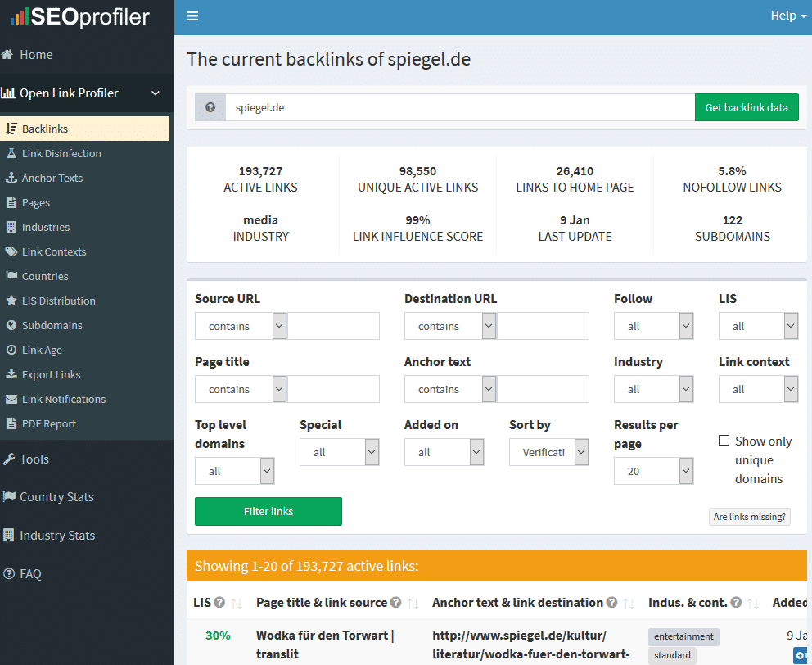812x665 pixels.
Task: Open the Destination URL contains dropdown
Action: tap(450, 326)
